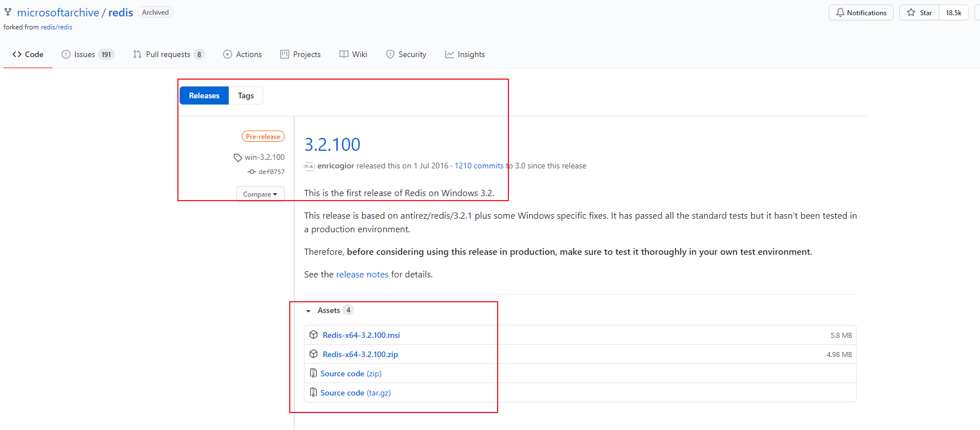Image resolution: width=980 pixels, height=430 pixels.
Task: View the 18.5k stargazers count
Action: coord(953,12)
